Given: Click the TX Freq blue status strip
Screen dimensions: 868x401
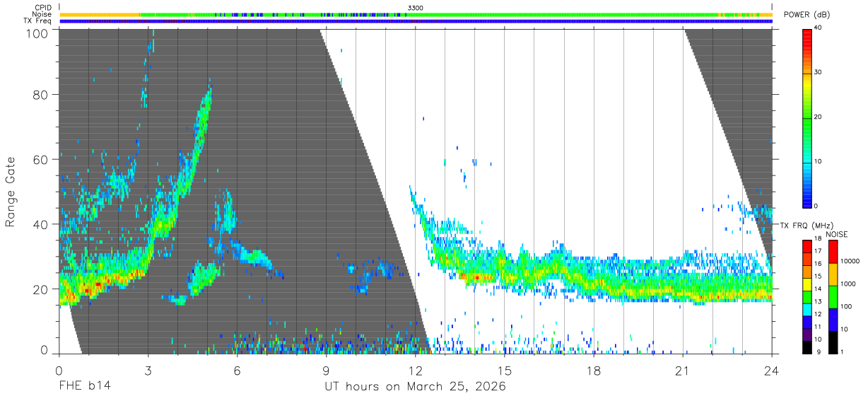Looking at the screenshot, I should 416,21.
